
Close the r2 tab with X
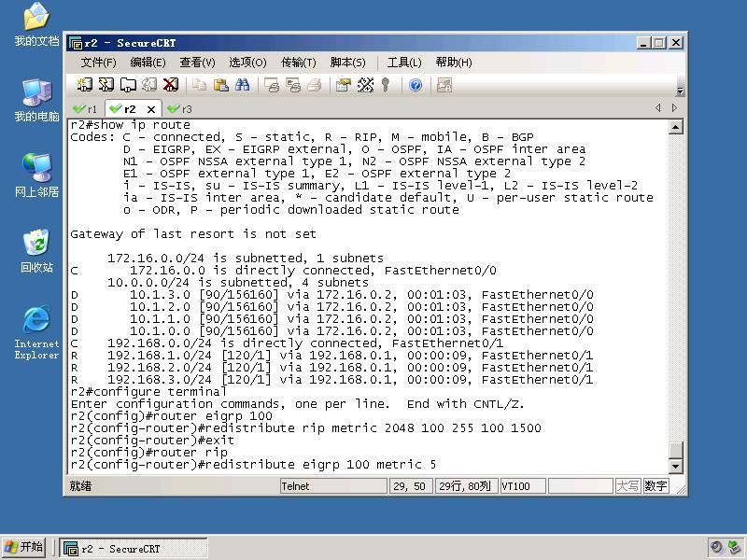point(151,109)
